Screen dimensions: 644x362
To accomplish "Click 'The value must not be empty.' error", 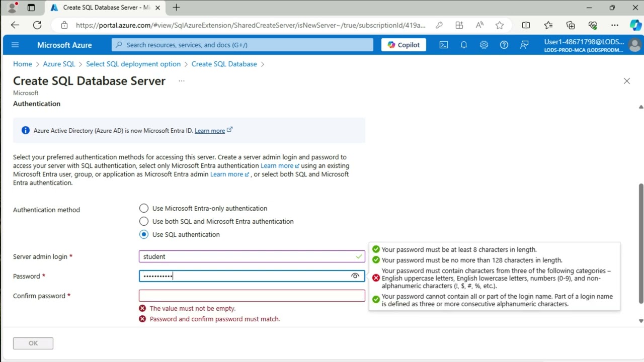I will 193,309.
